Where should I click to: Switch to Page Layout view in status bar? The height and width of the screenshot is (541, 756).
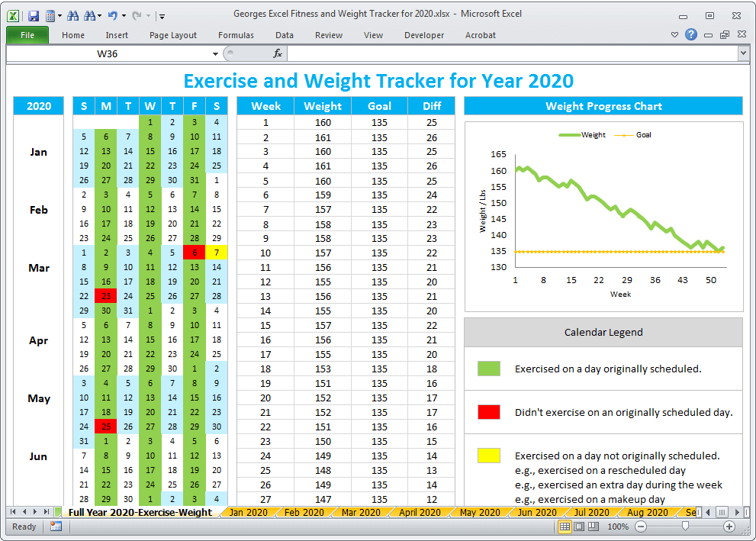click(x=578, y=527)
